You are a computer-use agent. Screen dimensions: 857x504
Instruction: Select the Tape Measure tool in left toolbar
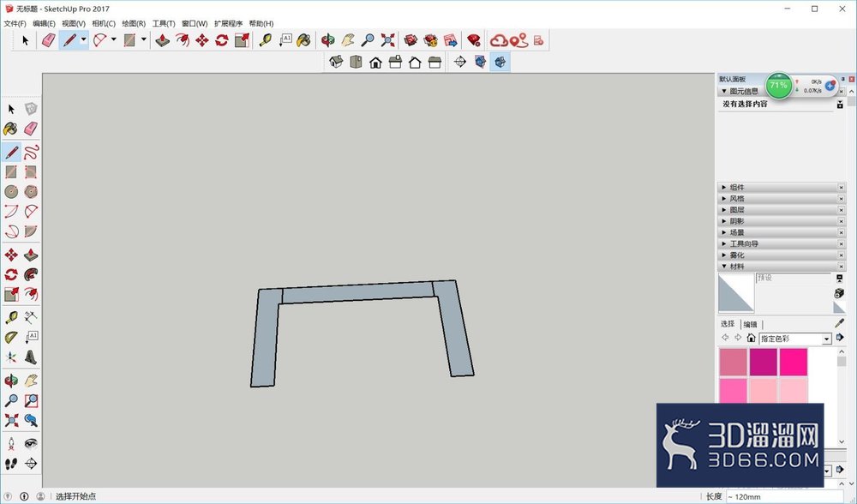click(x=11, y=317)
